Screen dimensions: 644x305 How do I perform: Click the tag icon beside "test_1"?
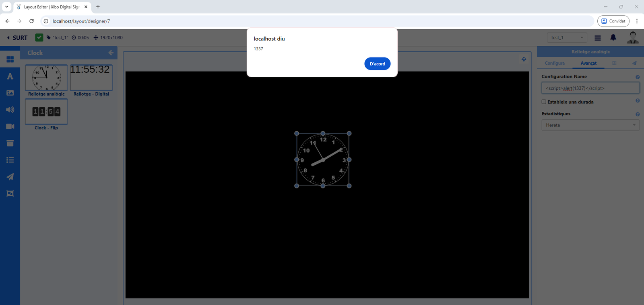coord(49,38)
